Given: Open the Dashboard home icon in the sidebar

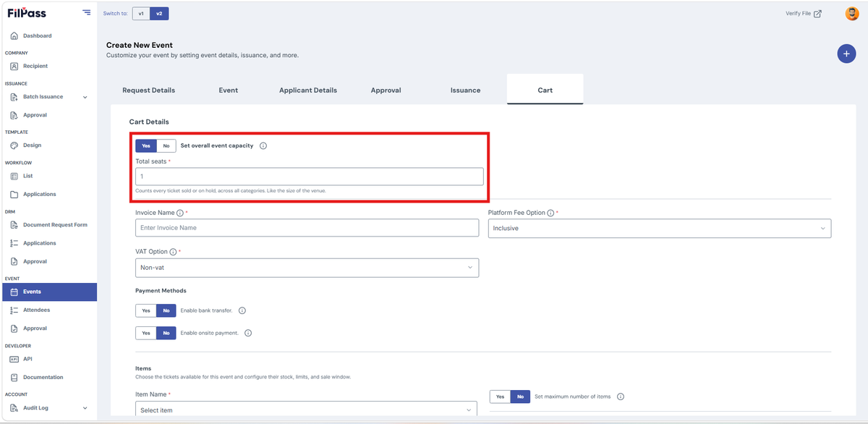Looking at the screenshot, I should tap(14, 35).
